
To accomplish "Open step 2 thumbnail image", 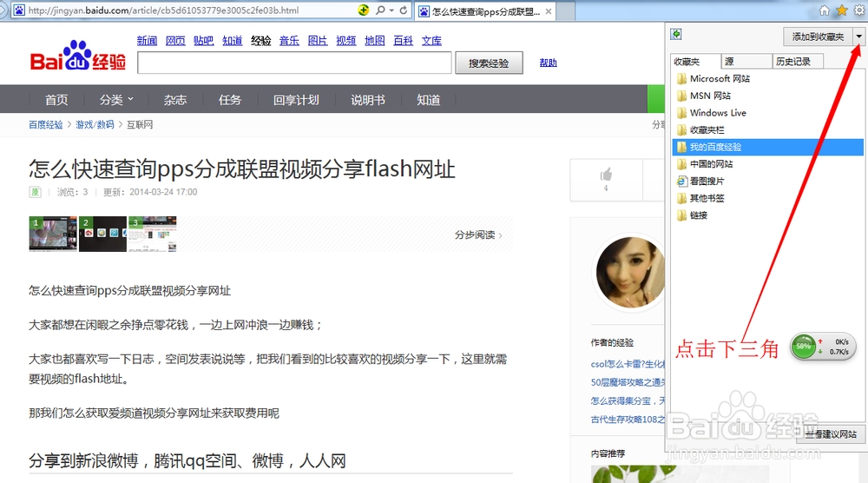I will pos(103,234).
